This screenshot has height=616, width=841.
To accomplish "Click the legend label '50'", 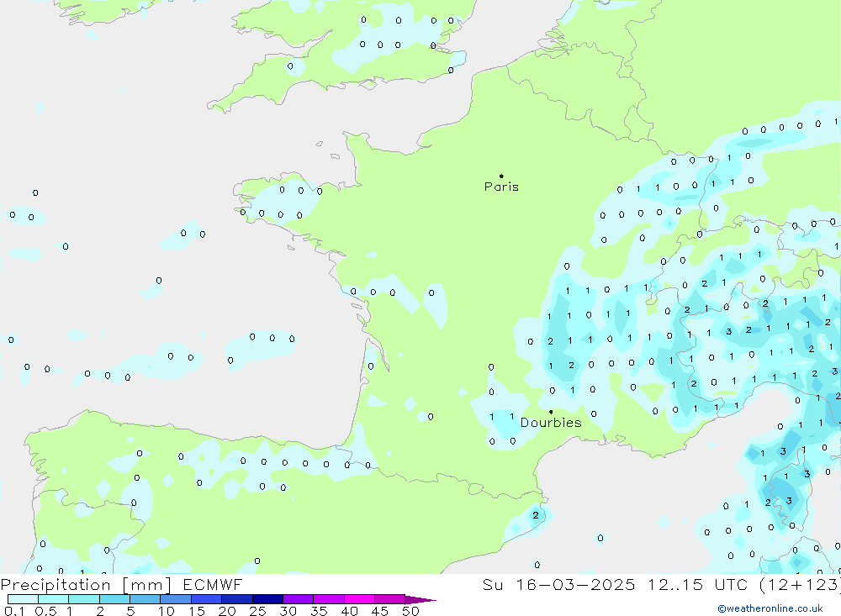I will pyautogui.click(x=410, y=611).
